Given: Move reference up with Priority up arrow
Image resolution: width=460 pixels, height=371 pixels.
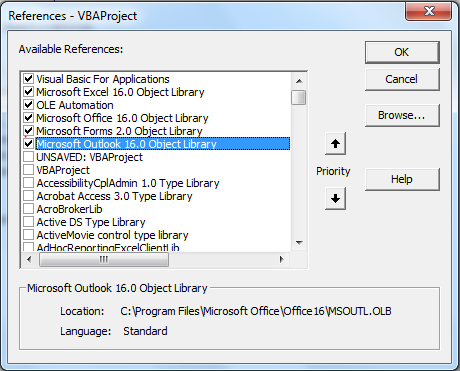Looking at the screenshot, I should click(x=335, y=144).
